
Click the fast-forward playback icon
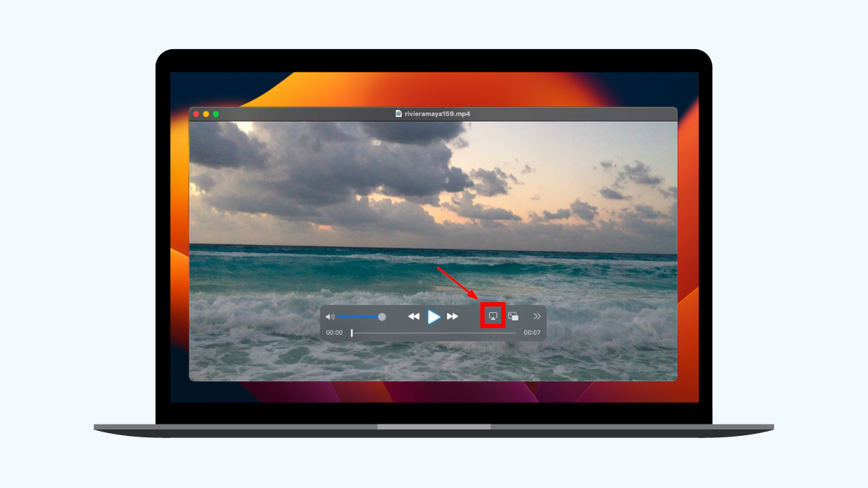(452, 317)
